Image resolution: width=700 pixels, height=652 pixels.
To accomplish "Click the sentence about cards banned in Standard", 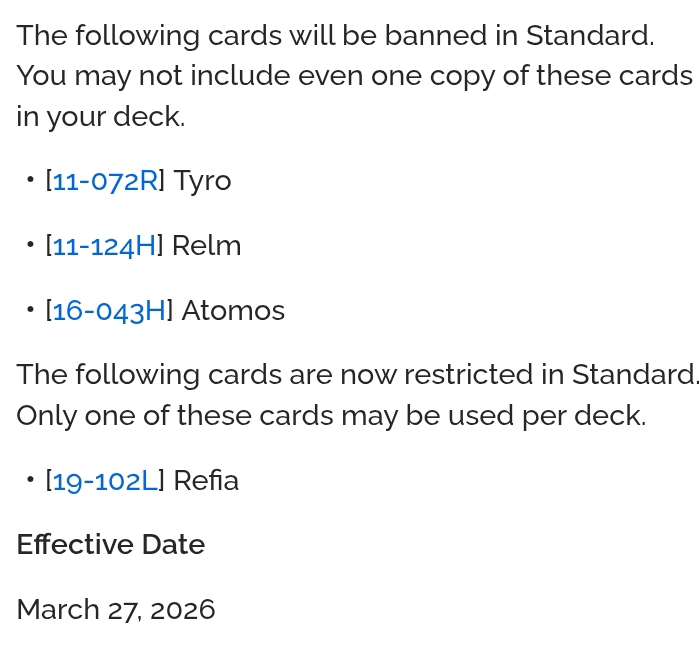I will (x=335, y=36).
